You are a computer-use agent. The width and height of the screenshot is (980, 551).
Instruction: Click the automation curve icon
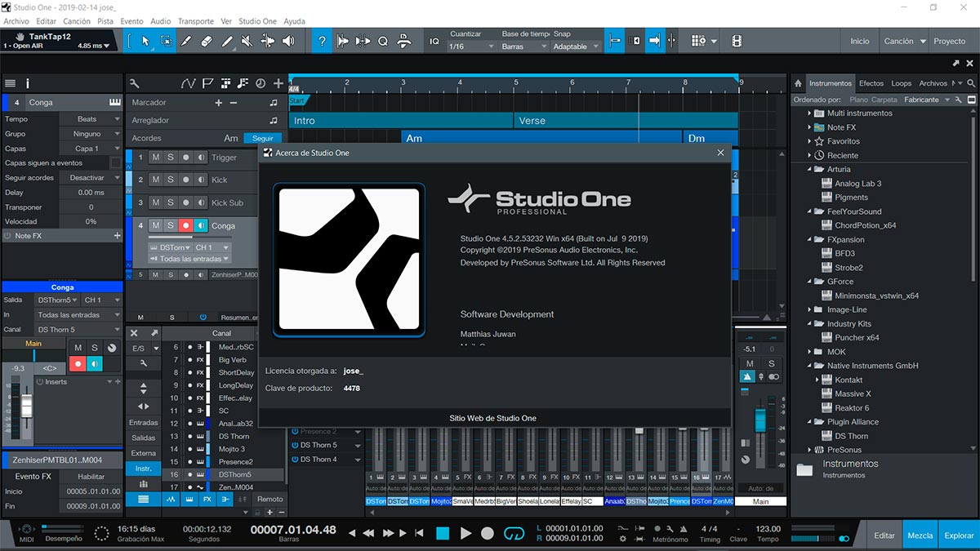point(189,83)
